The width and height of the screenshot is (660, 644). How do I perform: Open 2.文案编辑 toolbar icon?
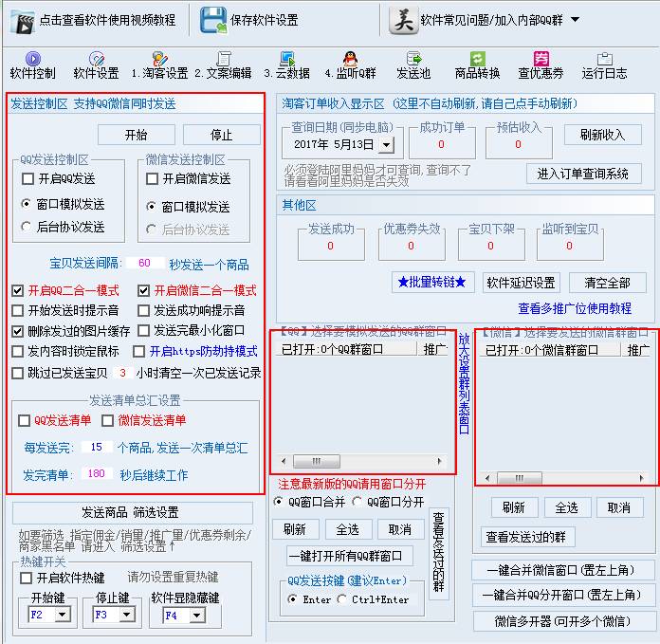224,59
